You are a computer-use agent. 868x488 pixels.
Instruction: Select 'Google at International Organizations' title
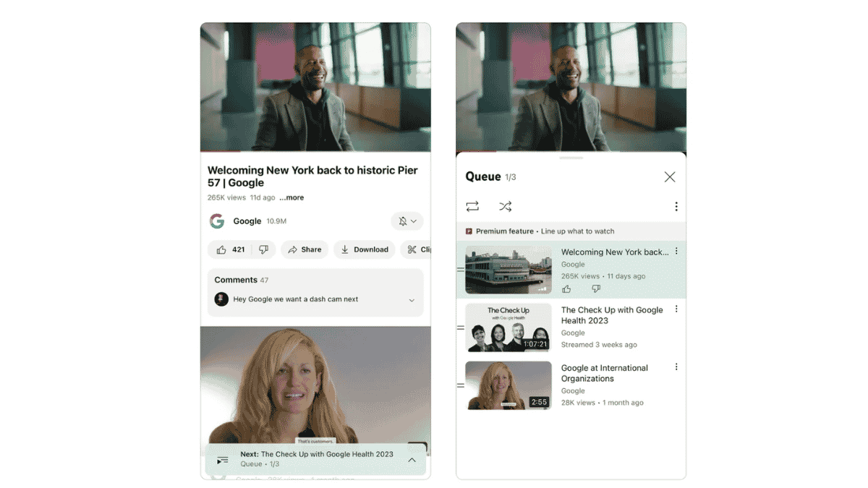(605, 373)
